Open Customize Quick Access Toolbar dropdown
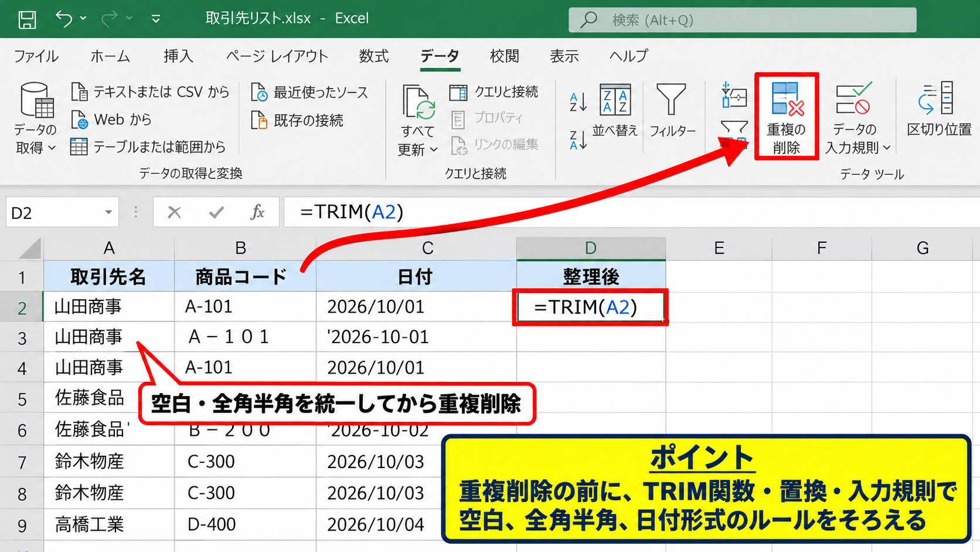 156,19
